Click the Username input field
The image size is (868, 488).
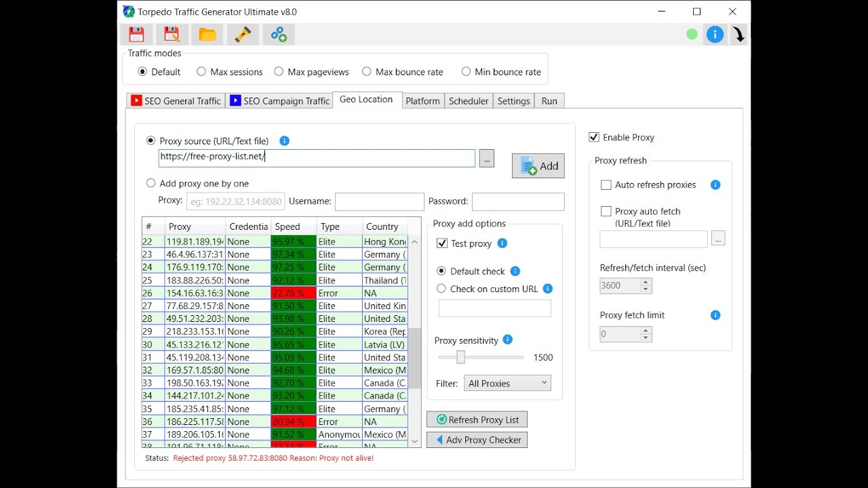(380, 201)
